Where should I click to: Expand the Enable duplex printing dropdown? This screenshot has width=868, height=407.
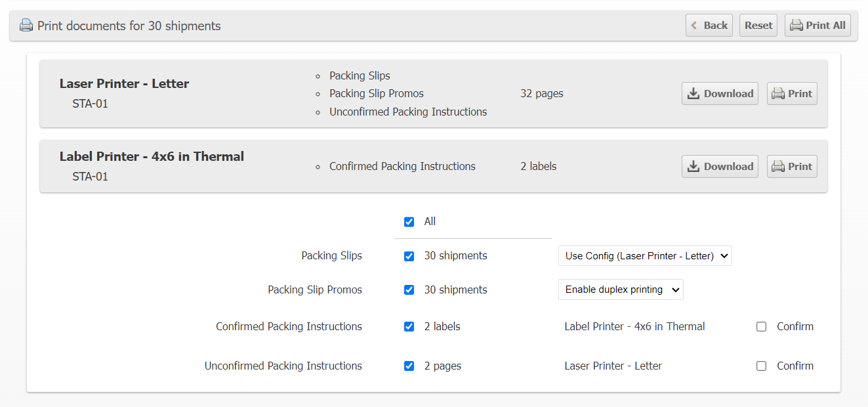(x=621, y=290)
